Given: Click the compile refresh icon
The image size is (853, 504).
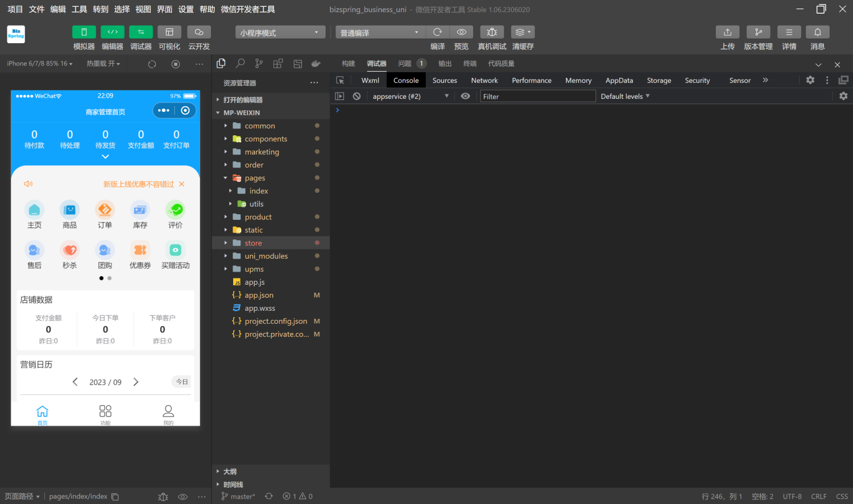Looking at the screenshot, I should (x=437, y=32).
